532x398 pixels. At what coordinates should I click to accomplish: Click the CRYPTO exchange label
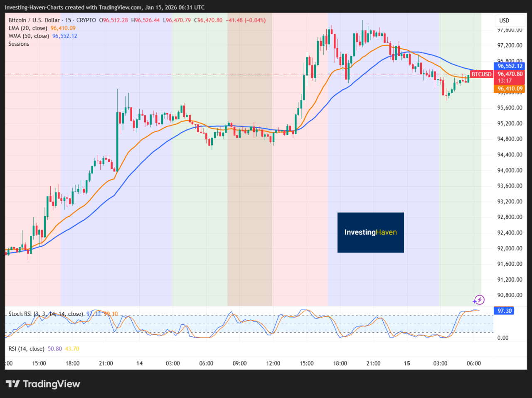point(86,20)
